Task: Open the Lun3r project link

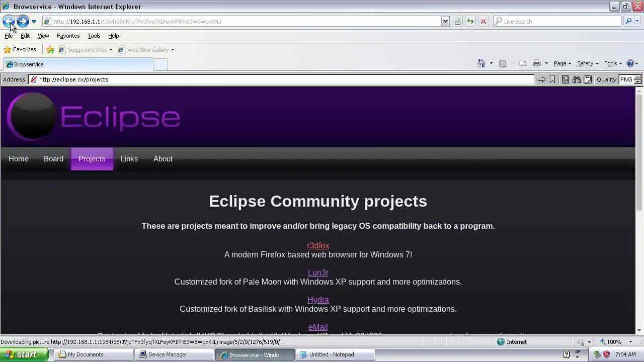Action: click(318, 273)
